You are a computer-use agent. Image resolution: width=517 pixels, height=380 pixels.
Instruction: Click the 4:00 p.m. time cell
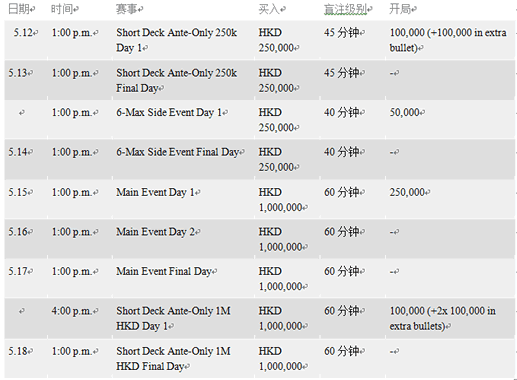click(72, 311)
